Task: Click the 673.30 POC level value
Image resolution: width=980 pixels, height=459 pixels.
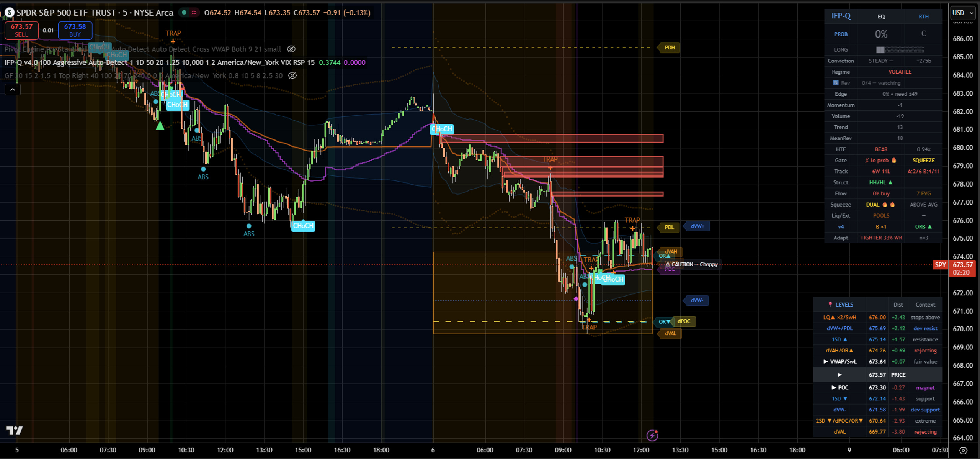Action: click(x=877, y=388)
